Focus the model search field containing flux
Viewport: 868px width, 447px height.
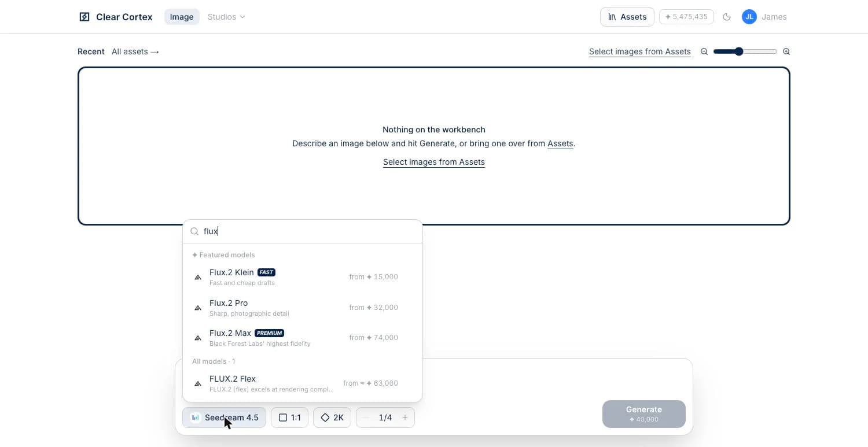303,231
